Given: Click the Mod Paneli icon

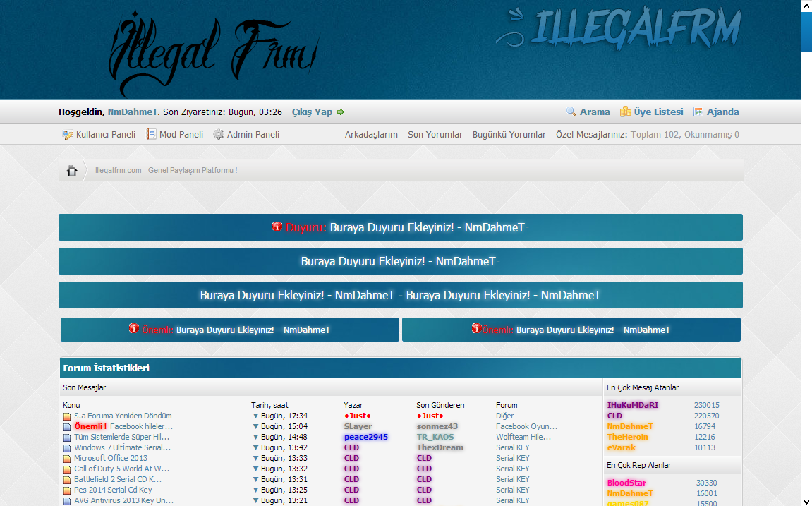Looking at the screenshot, I should tap(151, 134).
